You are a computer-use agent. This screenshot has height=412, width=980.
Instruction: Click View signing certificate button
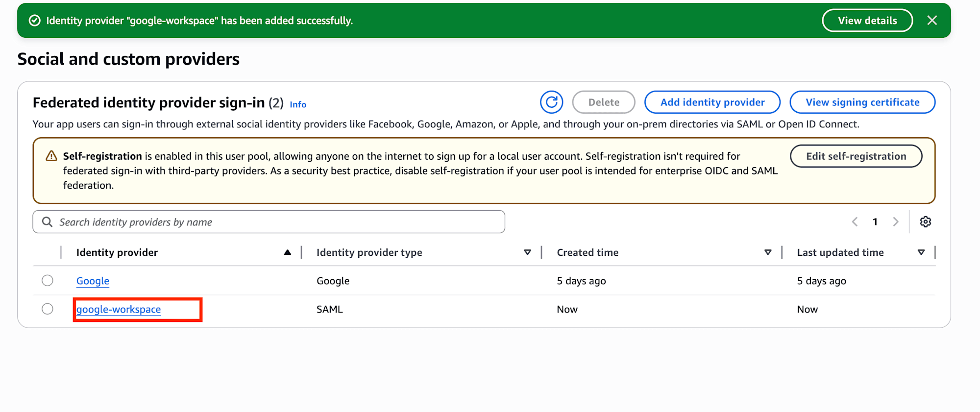(x=862, y=102)
